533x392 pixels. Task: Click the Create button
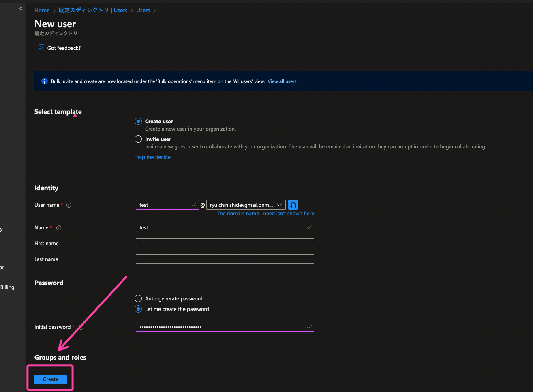click(50, 379)
